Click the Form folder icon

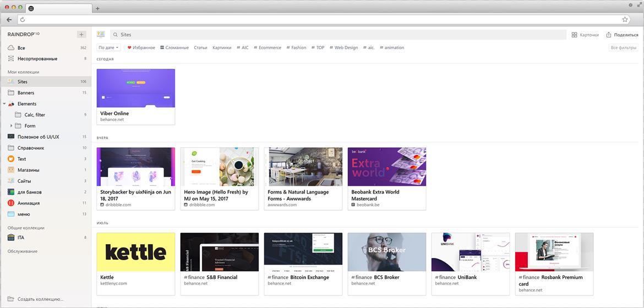click(x=18, y=126)
